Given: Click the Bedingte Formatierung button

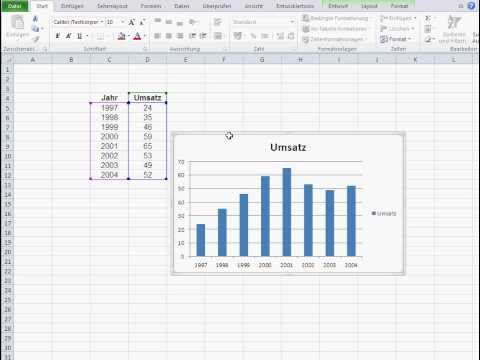Looking at the screenshot, I should pyautogui.click(x=335, y=18).
